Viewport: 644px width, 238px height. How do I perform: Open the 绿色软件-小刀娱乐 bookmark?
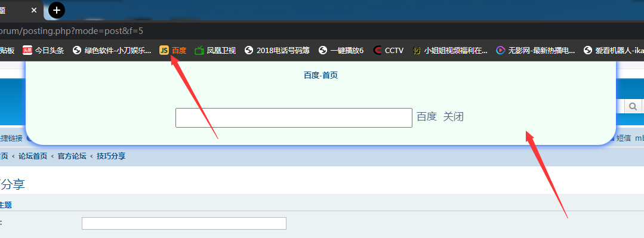tap(112, 51)
